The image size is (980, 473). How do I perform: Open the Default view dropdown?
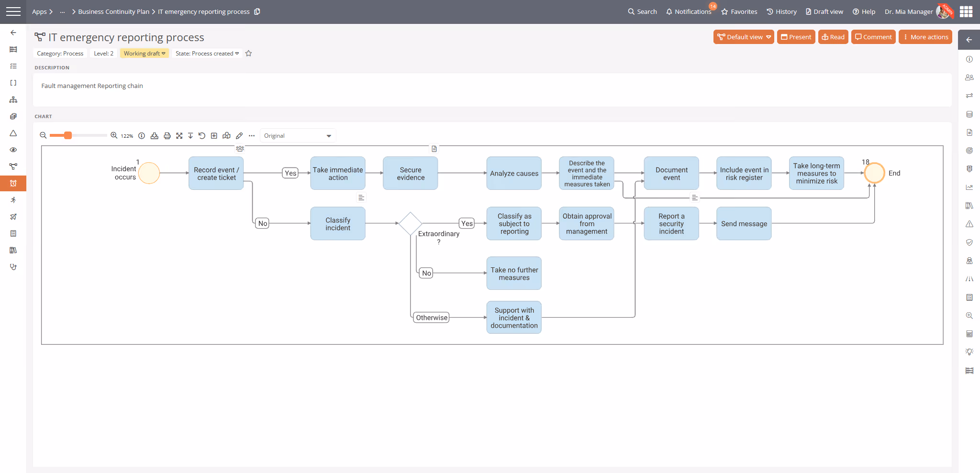tap(744, 37)
